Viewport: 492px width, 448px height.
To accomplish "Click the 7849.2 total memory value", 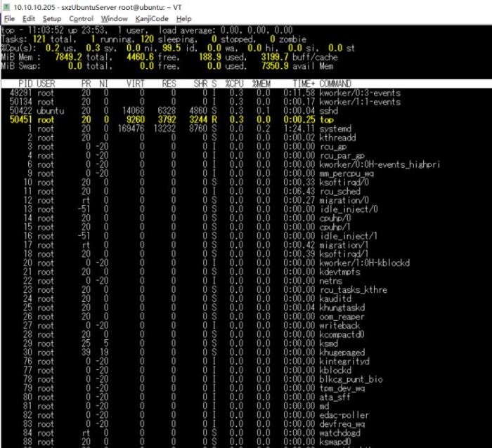I will (x=68, y=57).
